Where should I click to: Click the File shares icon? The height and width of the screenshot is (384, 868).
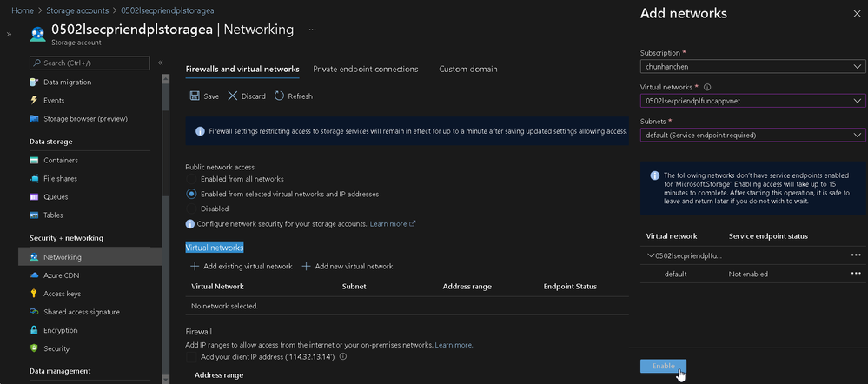[34, 179]
